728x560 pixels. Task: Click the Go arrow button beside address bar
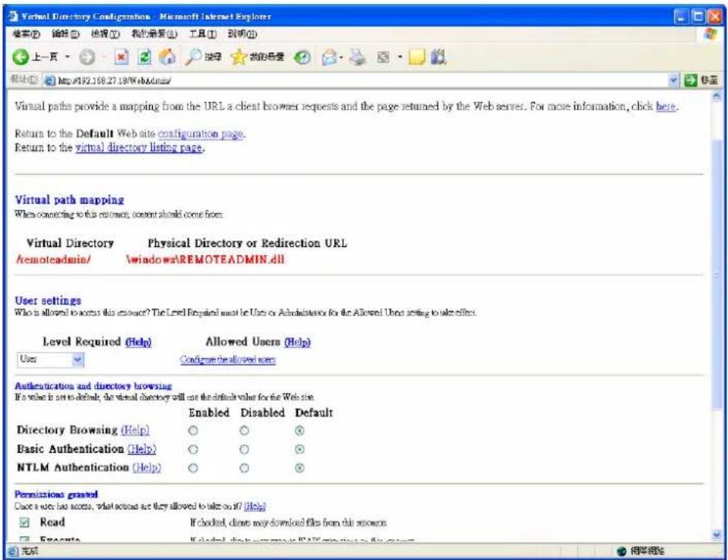coord(691,81)
